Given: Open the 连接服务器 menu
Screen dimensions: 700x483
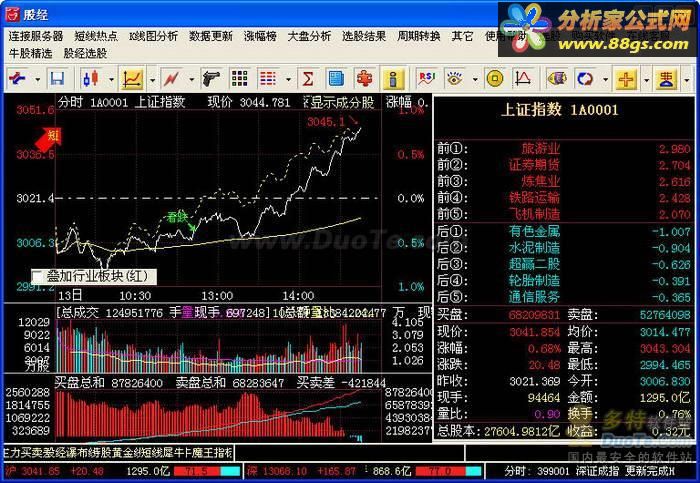Looking at the screenshot, I should pyautogui.click(x=36, y=36).
